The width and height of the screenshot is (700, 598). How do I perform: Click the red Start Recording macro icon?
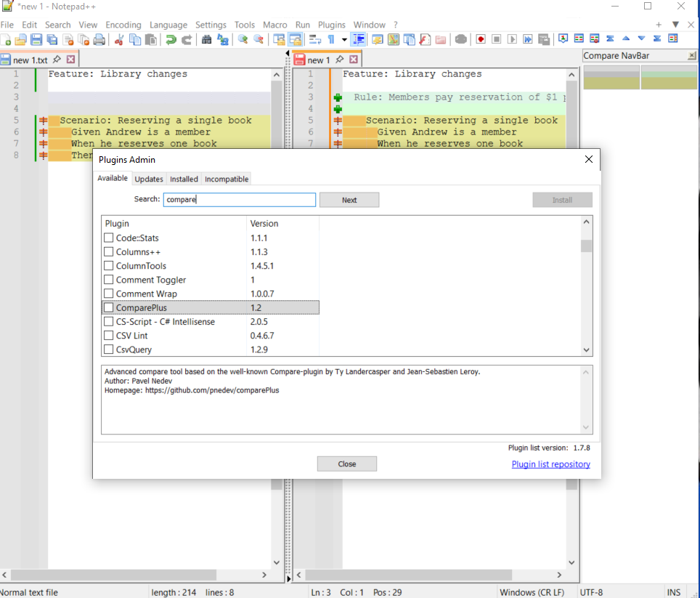click(481, 39)
